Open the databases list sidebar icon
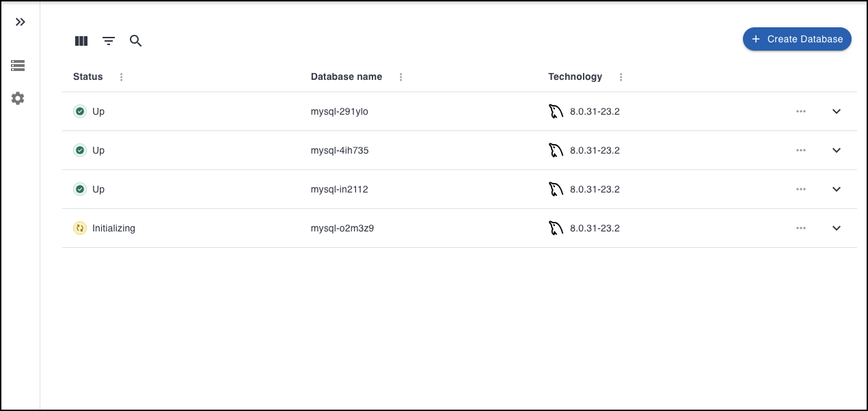The image size is (868, 411). [18, 66]
